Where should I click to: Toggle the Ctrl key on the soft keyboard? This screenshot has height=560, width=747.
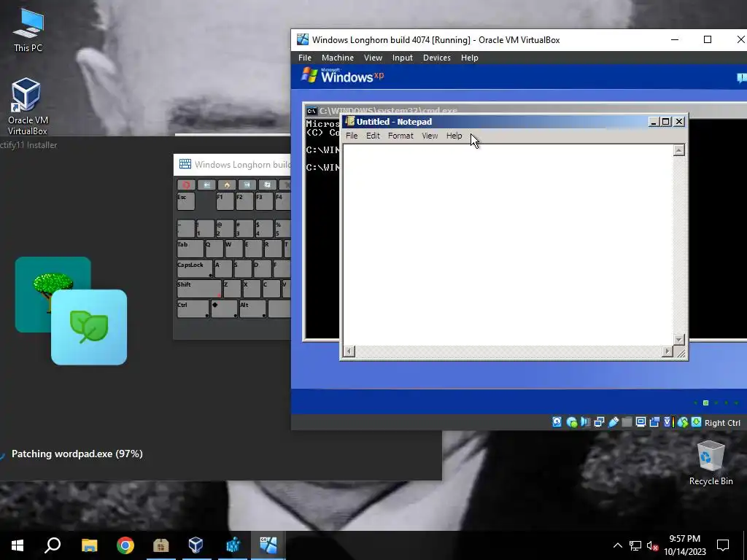tap(193, 309)
